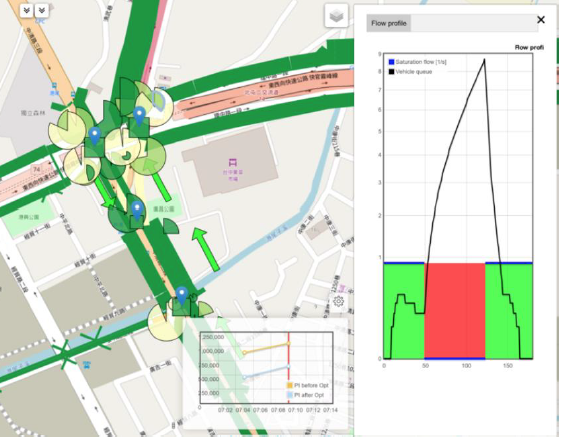Click the first double-chevron expand button
The width and height of the screenshot is (561, 441).
(26, 10)
